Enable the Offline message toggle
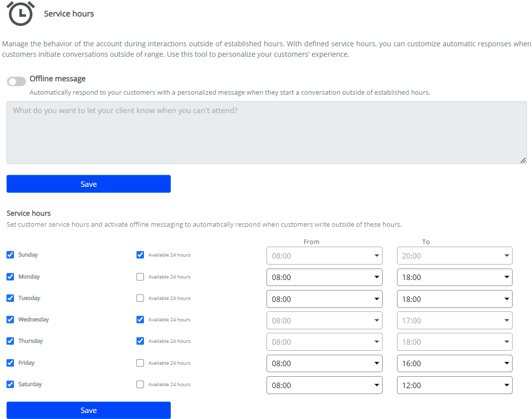532x419 pixels. click(x=16, y=81)
